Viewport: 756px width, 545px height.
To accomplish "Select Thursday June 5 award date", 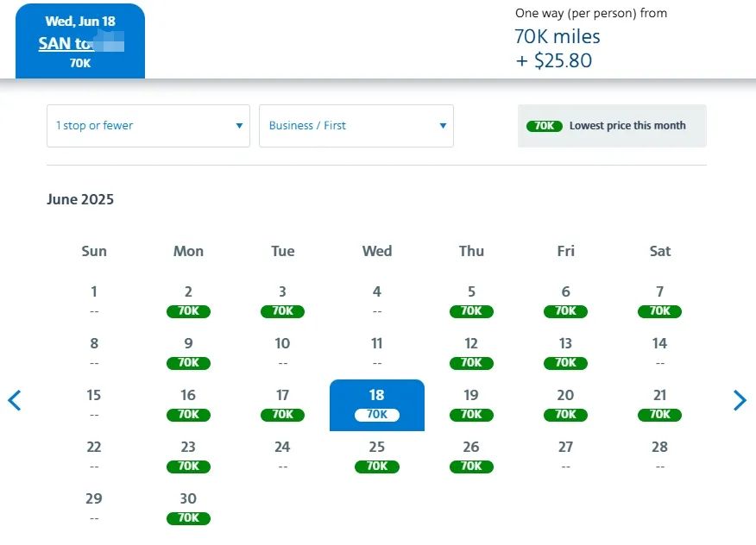I will (x=471, y=301).
